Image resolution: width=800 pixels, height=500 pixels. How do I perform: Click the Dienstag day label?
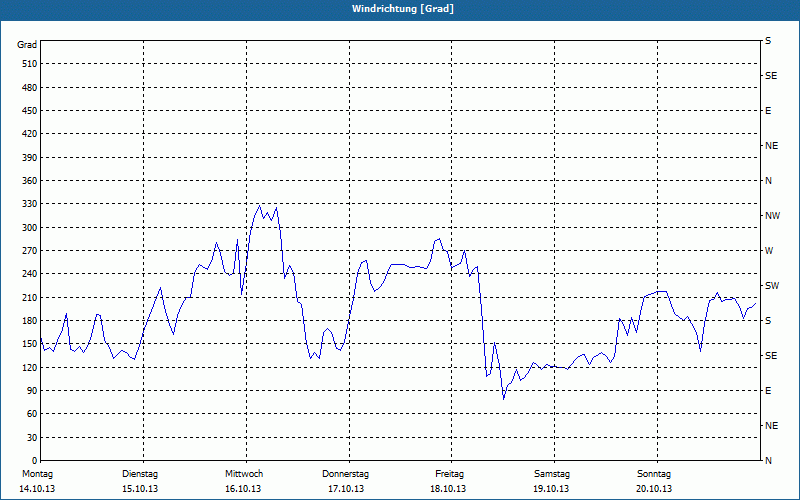140,474
